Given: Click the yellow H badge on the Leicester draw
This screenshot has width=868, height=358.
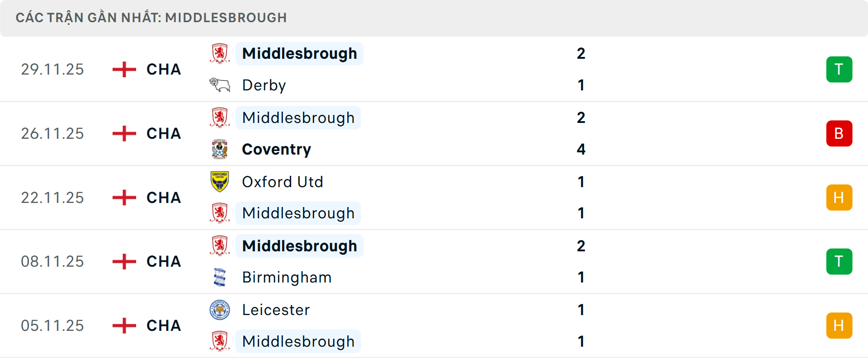Looking at the screenshot, I should [839, 325].
